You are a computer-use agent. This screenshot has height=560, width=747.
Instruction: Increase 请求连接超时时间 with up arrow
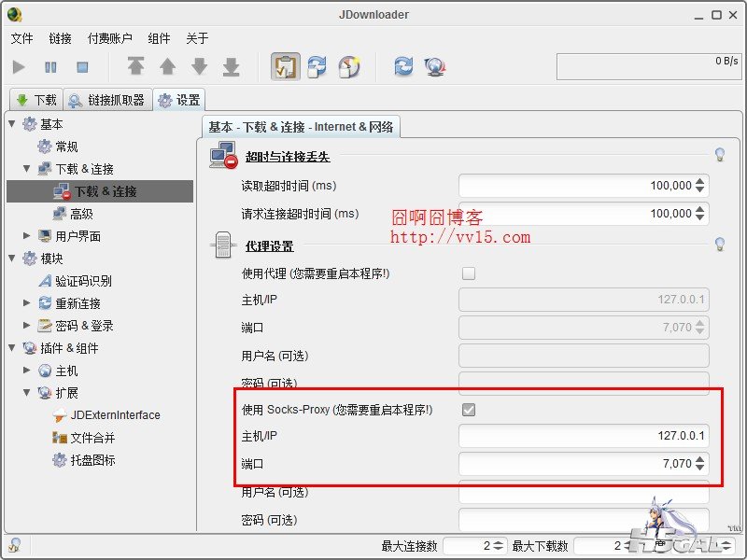699,209
